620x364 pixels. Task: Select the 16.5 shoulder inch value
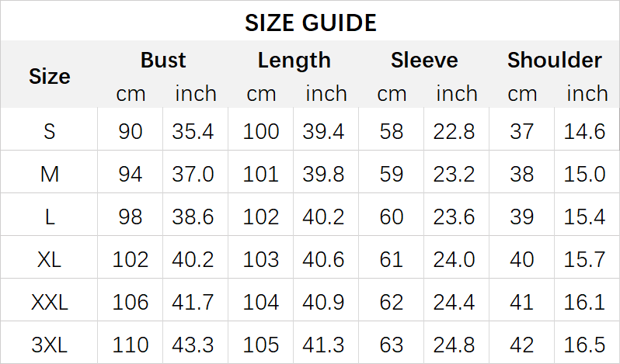click(585, 344)
